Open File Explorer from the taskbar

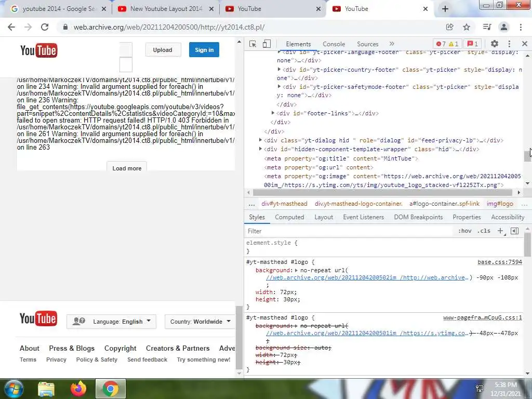pyautogui.click(x=46, y=389)
